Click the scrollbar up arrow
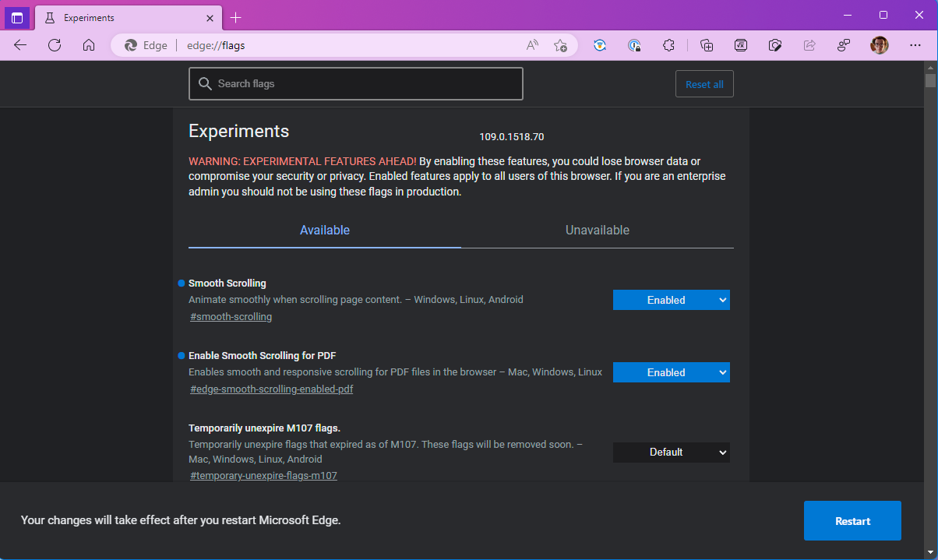The width and height of the screenshot is (938, 560). pyautogui.click(x=930, y=67)
